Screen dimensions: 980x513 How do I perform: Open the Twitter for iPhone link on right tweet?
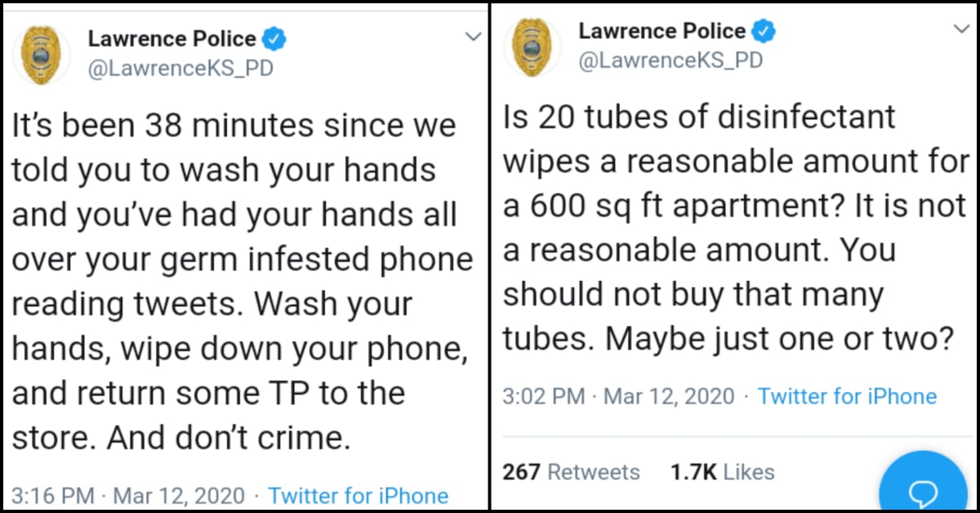tap(848, 397)
